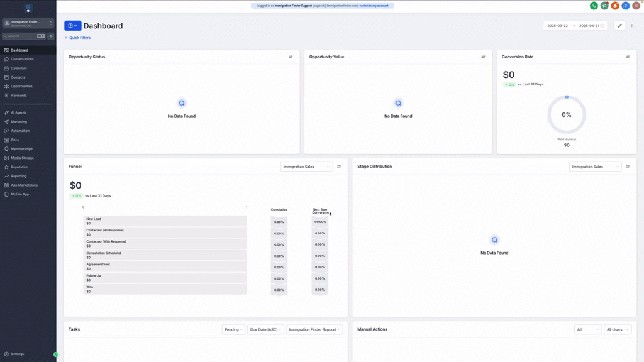
Task: Click the blue help question mark icon
Action: [x=626, y=6]
